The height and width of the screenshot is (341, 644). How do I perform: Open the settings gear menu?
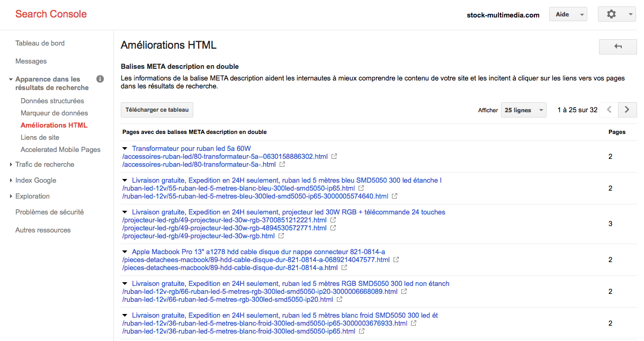pyautogui.click(x=616, y=14)
